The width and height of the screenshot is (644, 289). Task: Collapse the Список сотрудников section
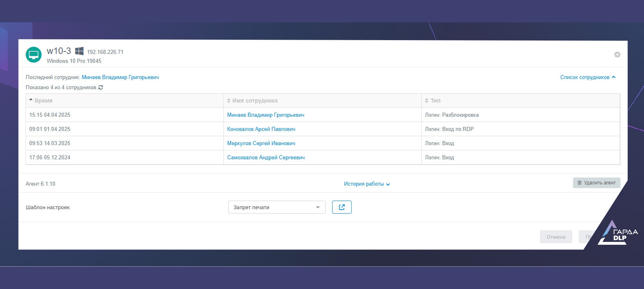click(588, 77)
